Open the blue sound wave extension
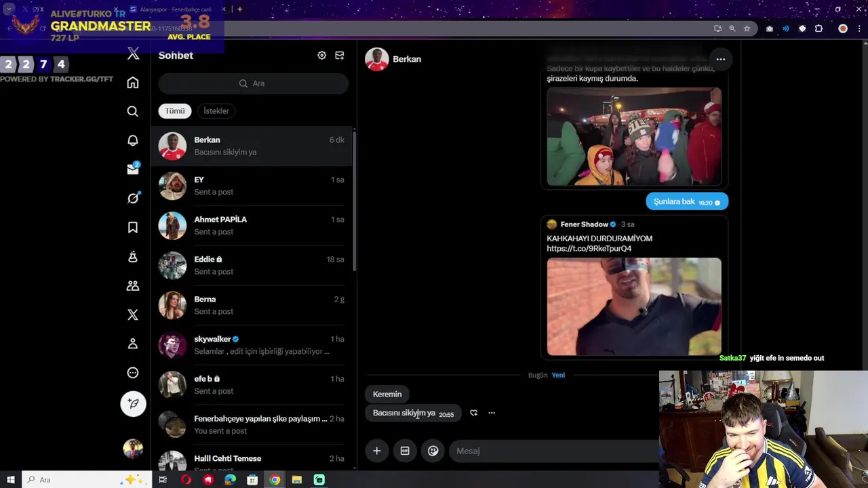This screenshot has height=488, width=868. (786, 28)
